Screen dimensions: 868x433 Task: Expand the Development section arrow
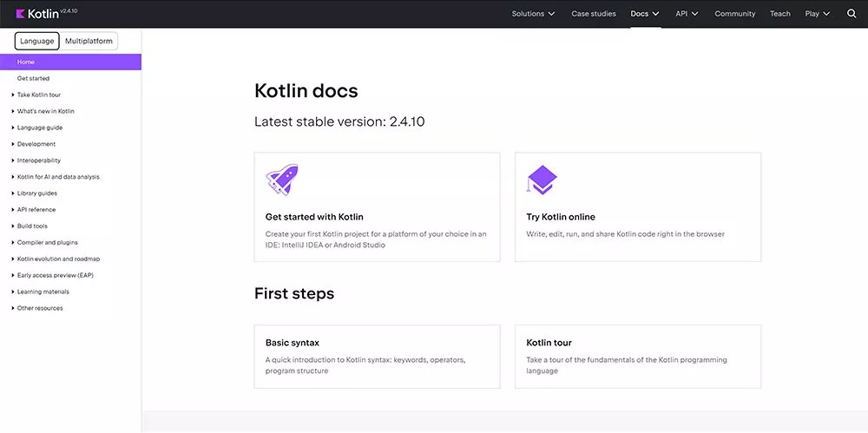click(13, 144)
